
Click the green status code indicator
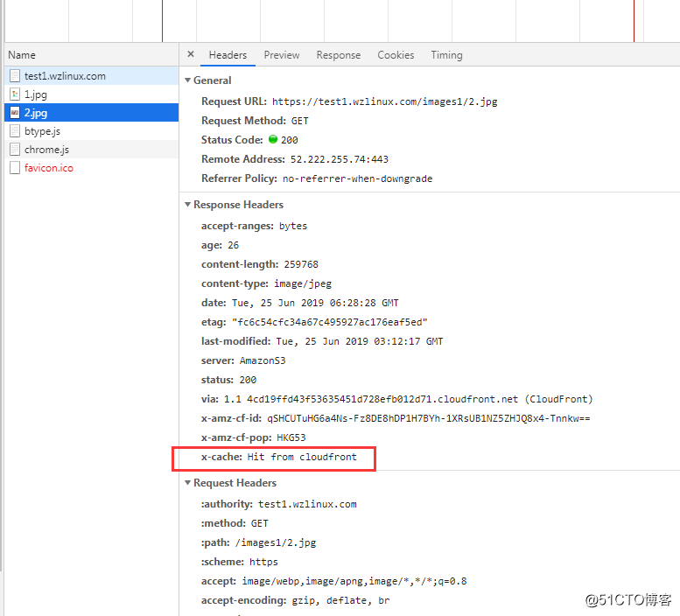[x=273, y=139]
